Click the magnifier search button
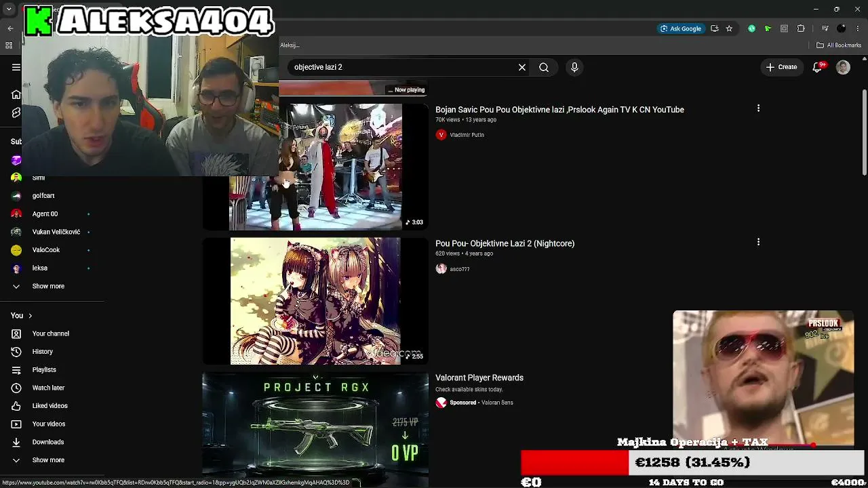 tap(544, 67)
